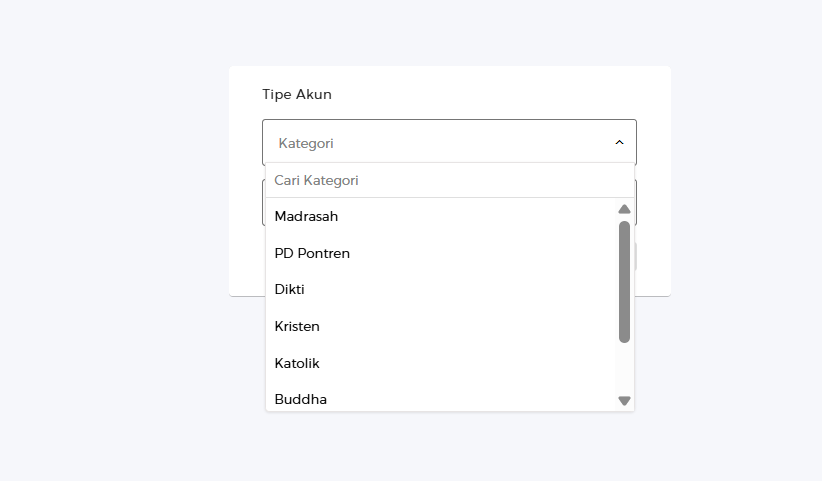This screenshot has height=481, width=822.
Task: Collapse the Kategori dropdown using the chevron
Action: click(x=619, y=143)
